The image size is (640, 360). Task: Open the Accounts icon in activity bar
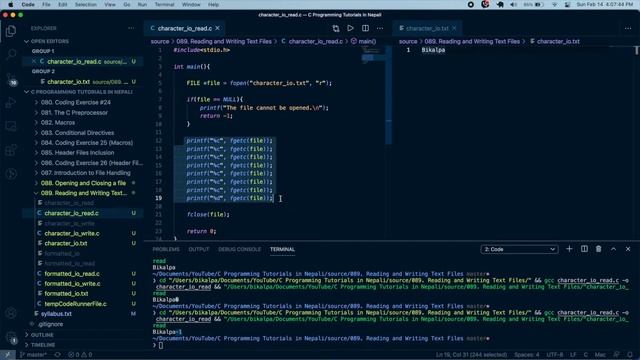pos(11,313)
